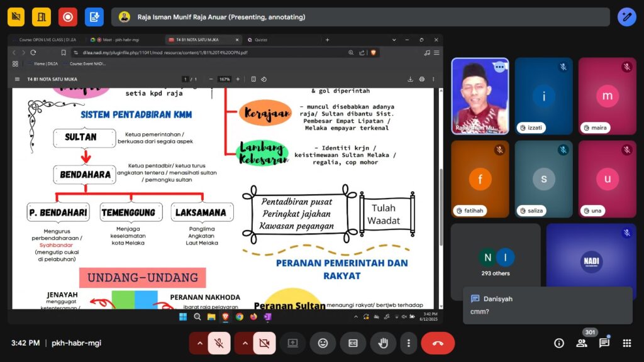The width and height of the screenshot is (644, 362).
Task: Click the share icon in the address bar
Action: pyautogui.click(x=362, y=53)
